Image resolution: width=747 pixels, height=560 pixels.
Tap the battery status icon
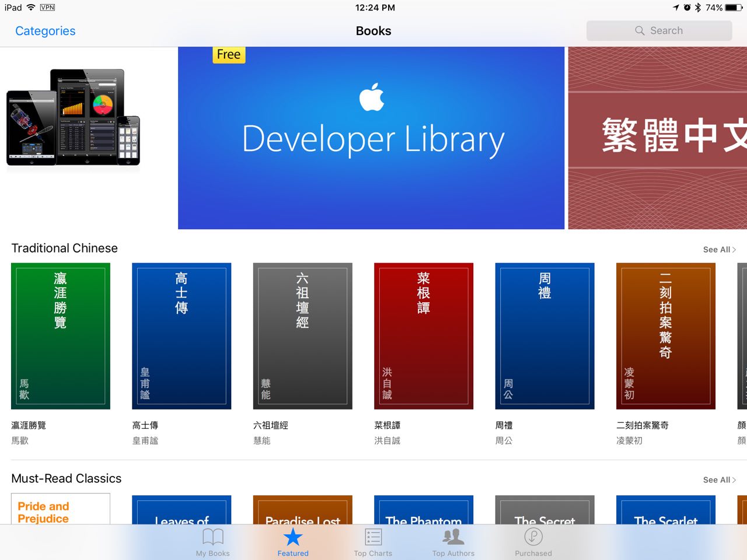[x=734, y=8]
